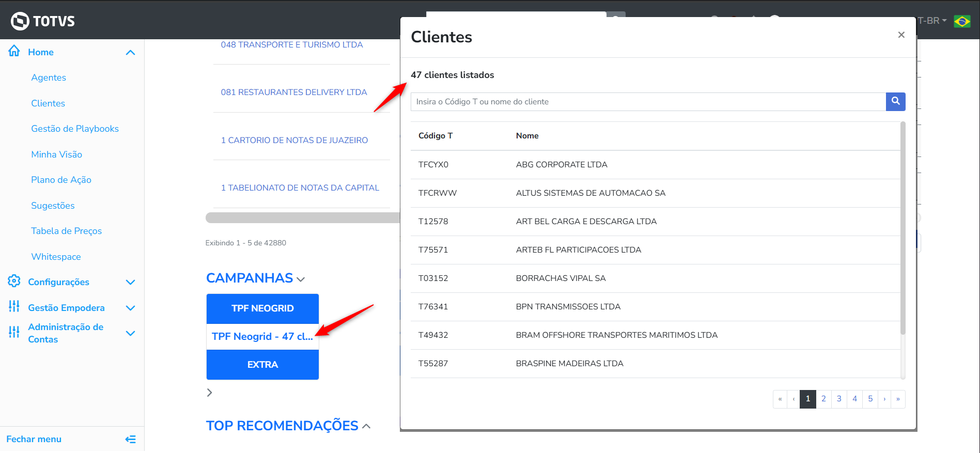The height and width of the screenshot is (453, 980).
Task: Select Sugestões in the sidebar
Action: 53,206
